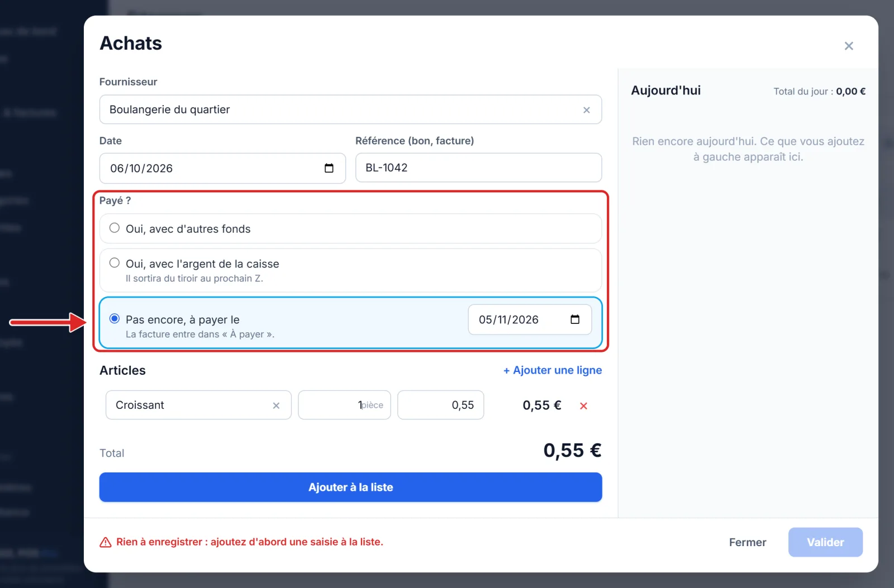Click the unit price field showing 0,55
The image size is (894, 588).
pyautogui.click(x=440, y=405)
